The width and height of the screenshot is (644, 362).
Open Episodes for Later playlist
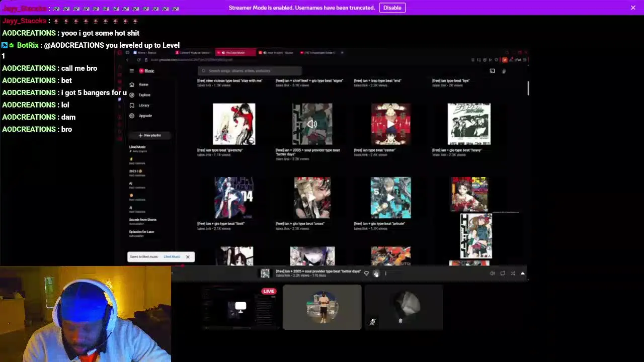point(142,233)
